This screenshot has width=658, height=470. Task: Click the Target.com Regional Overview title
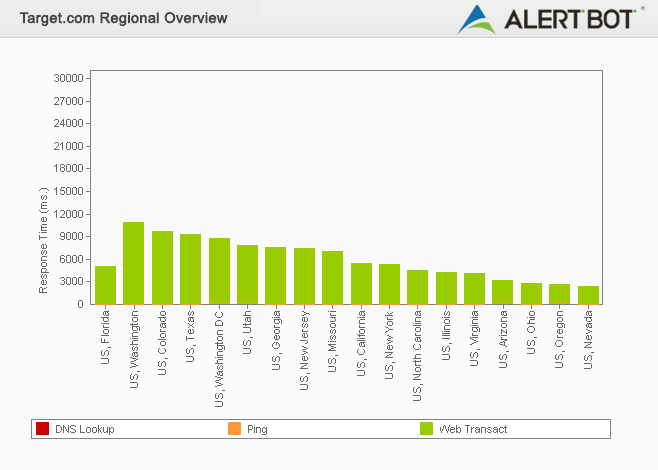[124, 18]
